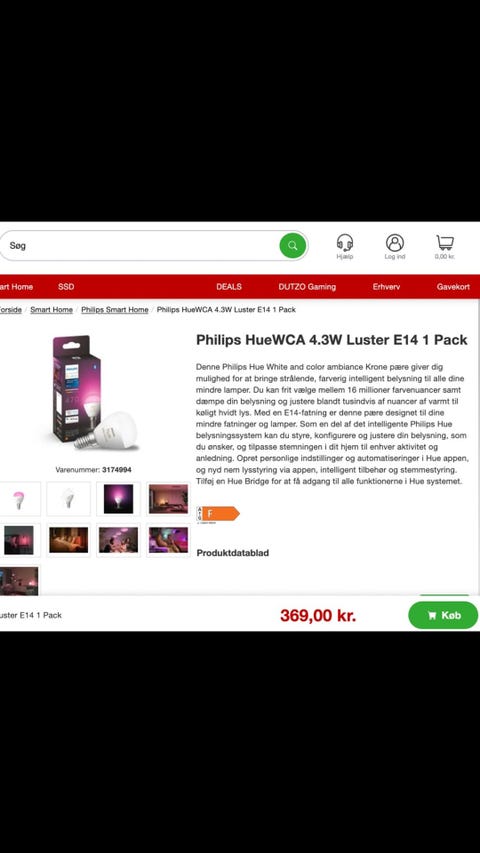Follow the Philips Smart Home breadcrumb link
This screenshot has width=480, height=853.
[x=115, y=310]
